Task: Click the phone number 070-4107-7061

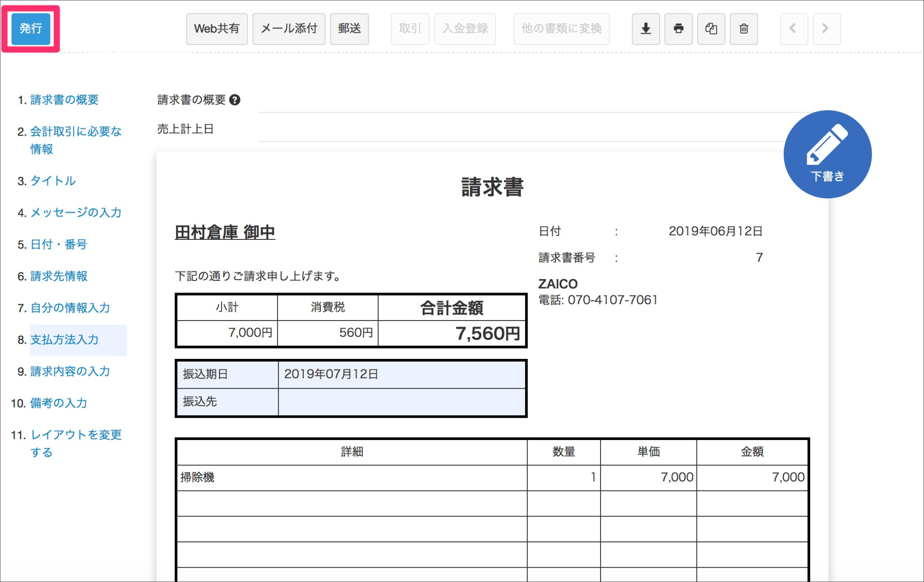Action: (x=613, y=300)
